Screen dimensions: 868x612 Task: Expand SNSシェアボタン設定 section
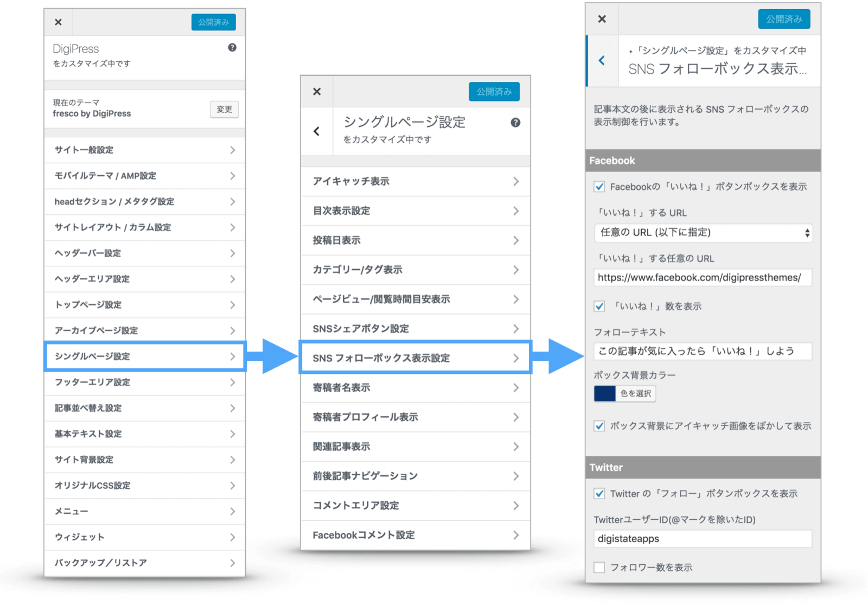[x=416, y=329]
